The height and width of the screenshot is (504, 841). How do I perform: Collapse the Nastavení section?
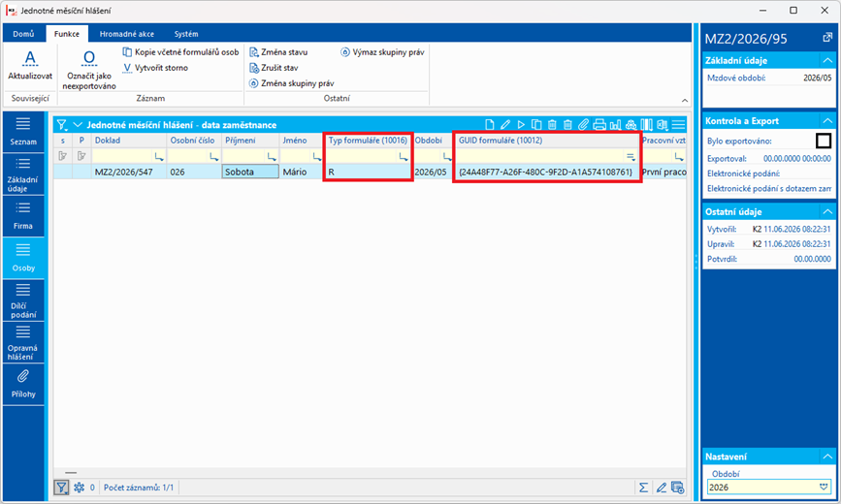pos(827,457)
